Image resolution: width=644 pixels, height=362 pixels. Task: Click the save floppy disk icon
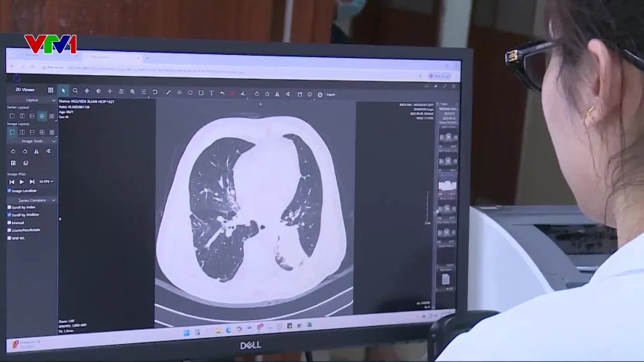pyautogui.click(x=299, y=94)
